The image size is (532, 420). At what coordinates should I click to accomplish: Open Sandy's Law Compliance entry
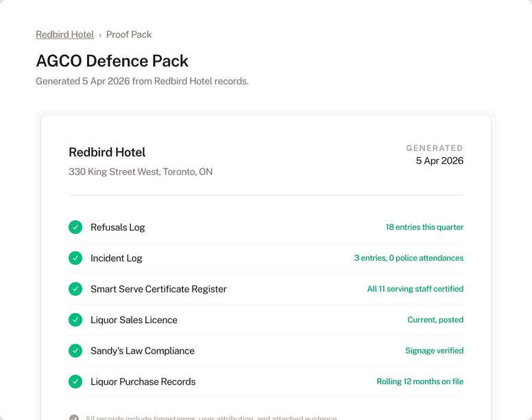point(143,351)
